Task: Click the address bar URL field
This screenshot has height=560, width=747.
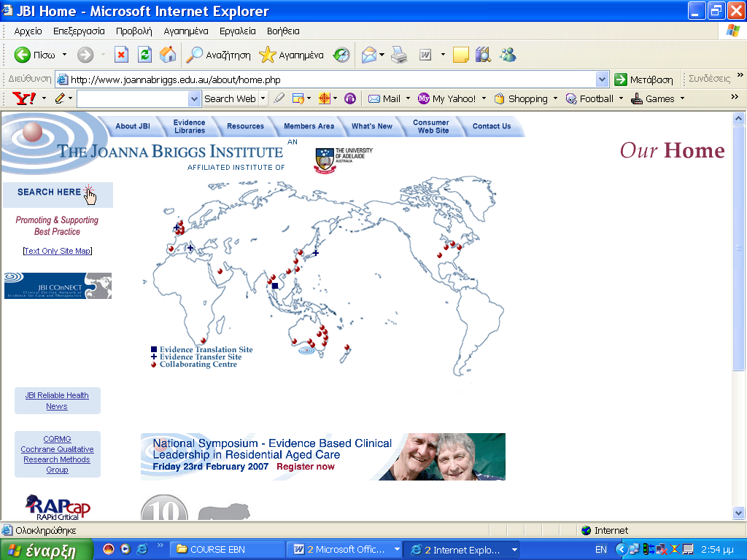Action: (326, 79)
